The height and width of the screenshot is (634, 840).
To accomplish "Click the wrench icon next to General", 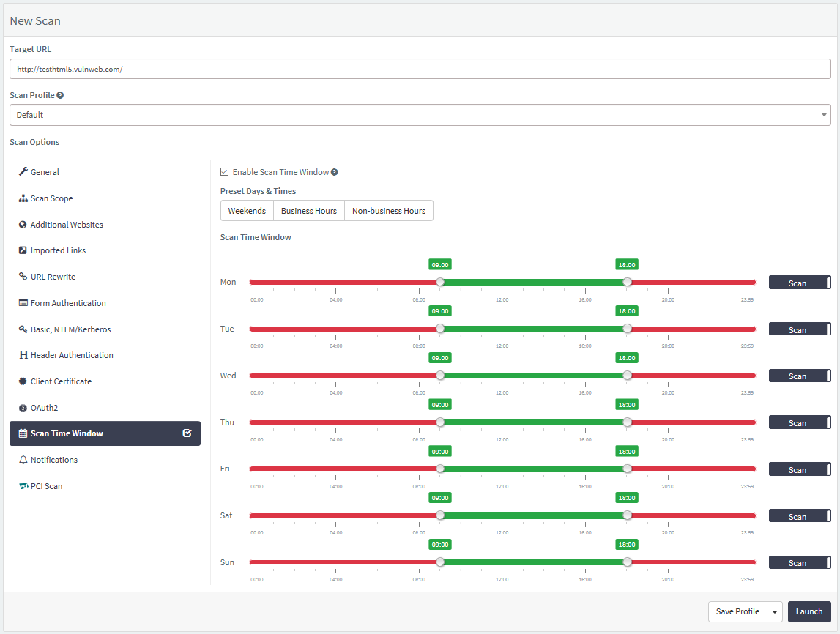I will tap(23, 171).
